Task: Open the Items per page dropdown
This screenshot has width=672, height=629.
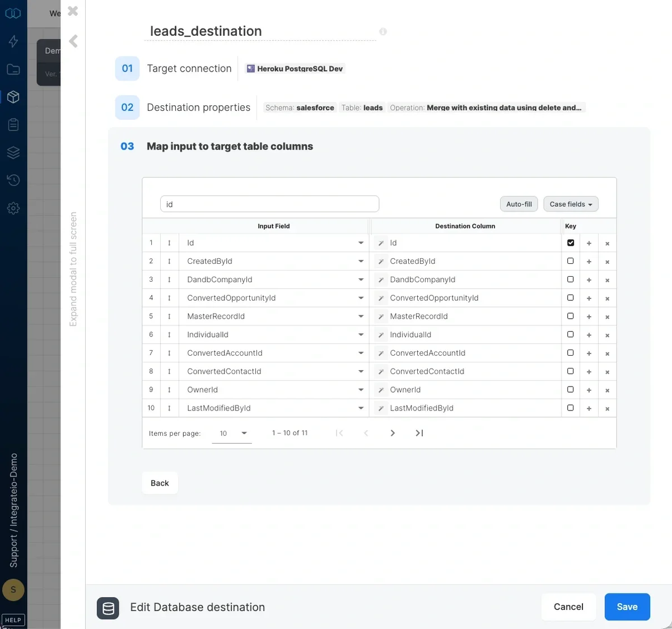Action: (x=232, y=433)
